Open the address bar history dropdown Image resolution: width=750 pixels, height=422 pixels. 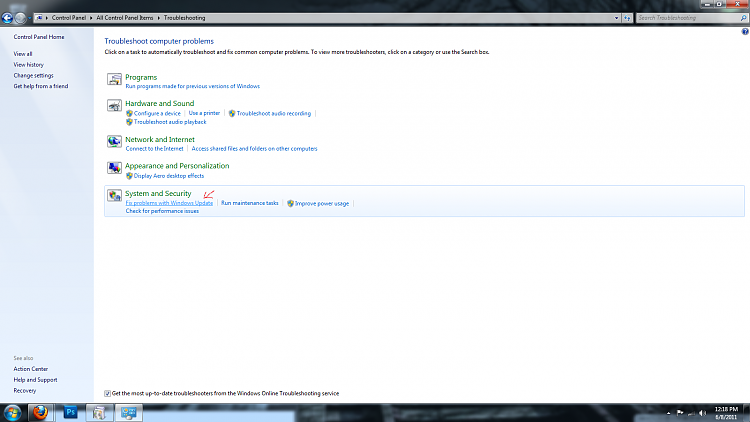616,18
